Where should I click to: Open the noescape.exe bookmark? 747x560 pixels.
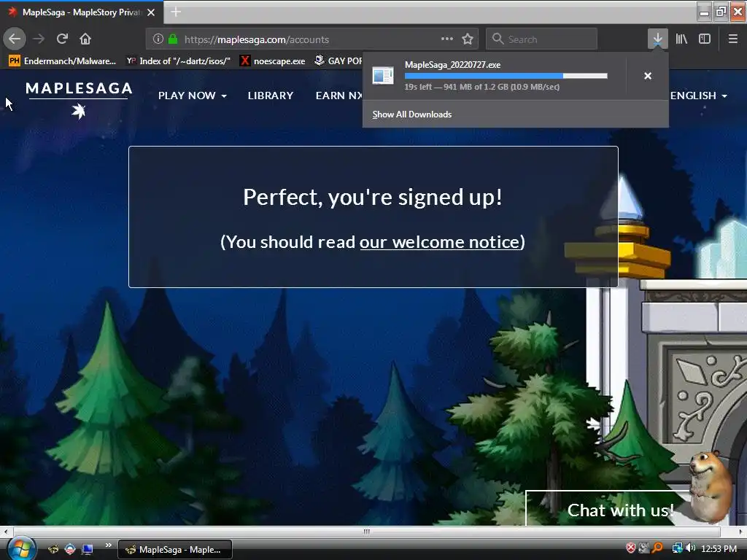point(273,61)
